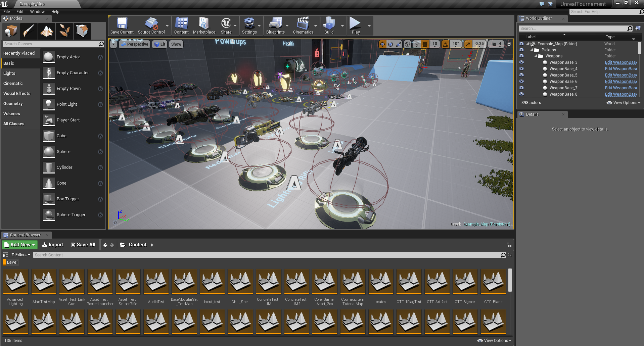Open the Edit menu
This screenshot has width=644, height=346.
pos(20,11)
